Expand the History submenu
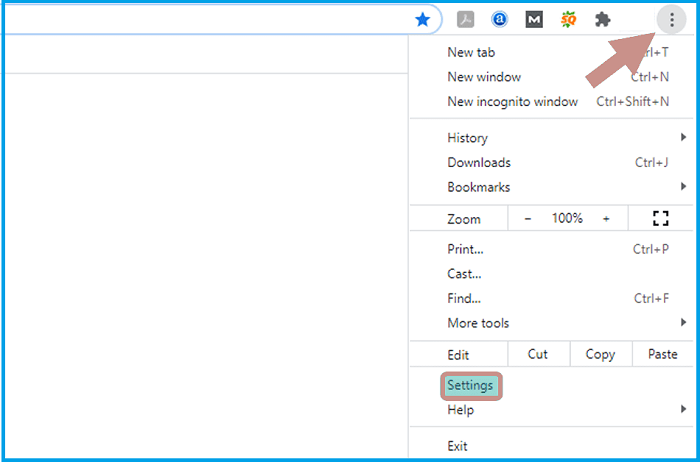 tap(551, 138)
